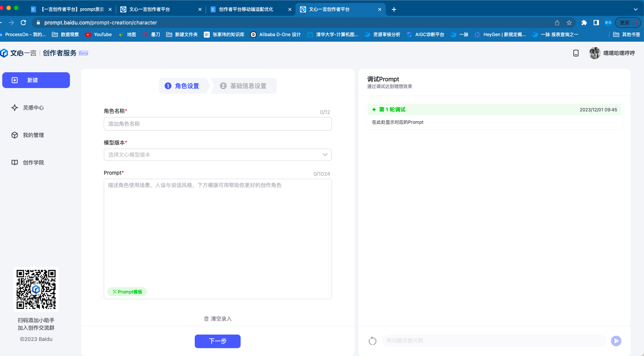Viewport: 644px width, 356px height.
Task: Click the 灵感中心 sparkle icon
Action: pos(15,108)
